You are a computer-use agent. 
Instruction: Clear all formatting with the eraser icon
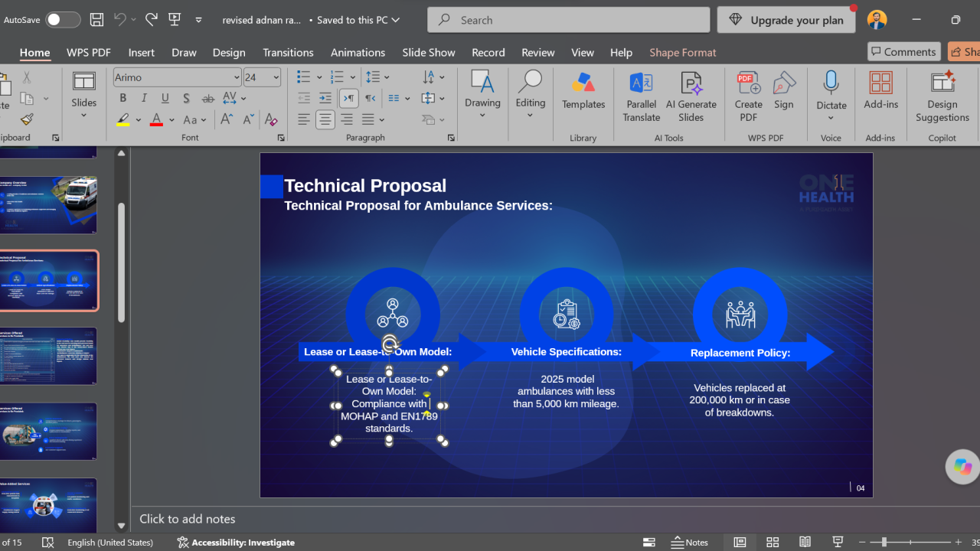pyautogui.click(x=270, y=119)
